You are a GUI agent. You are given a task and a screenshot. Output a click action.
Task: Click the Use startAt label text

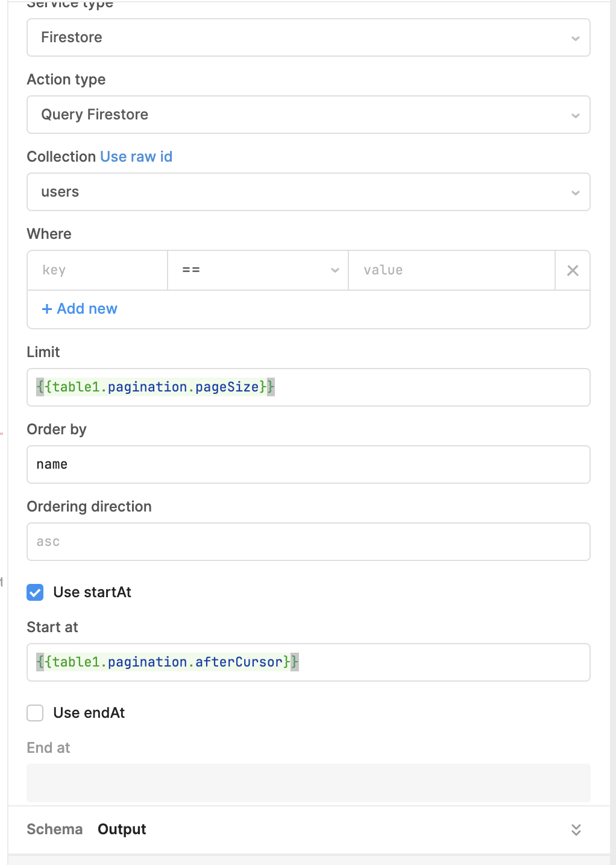(x=92, y=592)
